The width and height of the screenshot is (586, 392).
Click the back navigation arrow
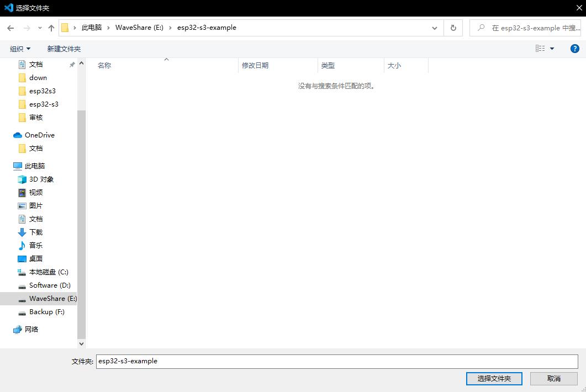[x=10, y=28]
